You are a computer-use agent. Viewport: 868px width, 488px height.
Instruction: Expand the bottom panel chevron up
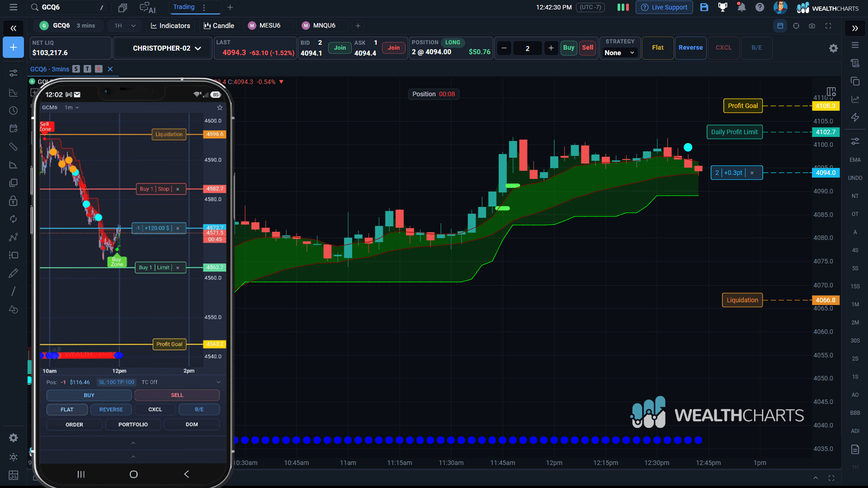coord(816,478)
